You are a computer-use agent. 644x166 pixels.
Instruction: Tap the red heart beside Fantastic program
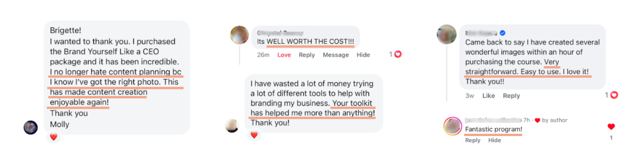point(611,126)
